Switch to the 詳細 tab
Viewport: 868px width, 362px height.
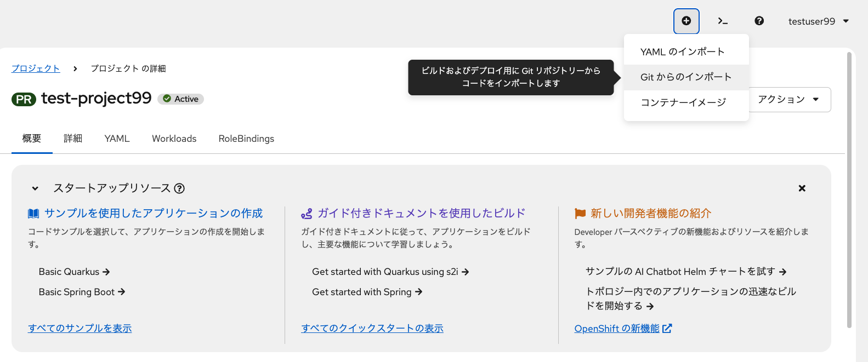coord(73,139)
